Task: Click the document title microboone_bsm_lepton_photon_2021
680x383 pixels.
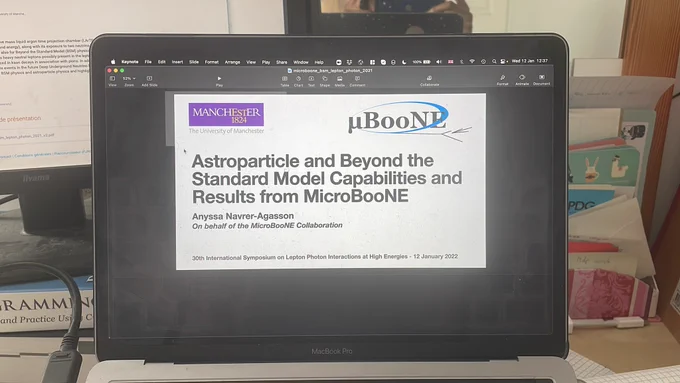Action: pyautogui.click(x=333, y=70)
